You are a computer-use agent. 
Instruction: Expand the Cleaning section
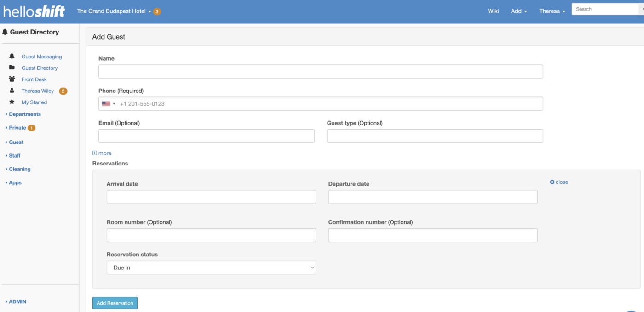pyautogui.click(x=18, y=169)
